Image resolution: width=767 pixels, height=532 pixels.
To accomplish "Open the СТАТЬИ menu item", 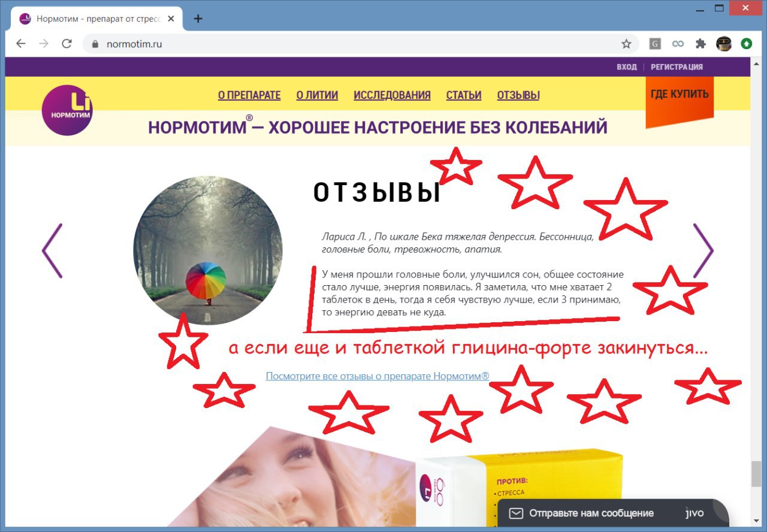I will tap(464, 95).
